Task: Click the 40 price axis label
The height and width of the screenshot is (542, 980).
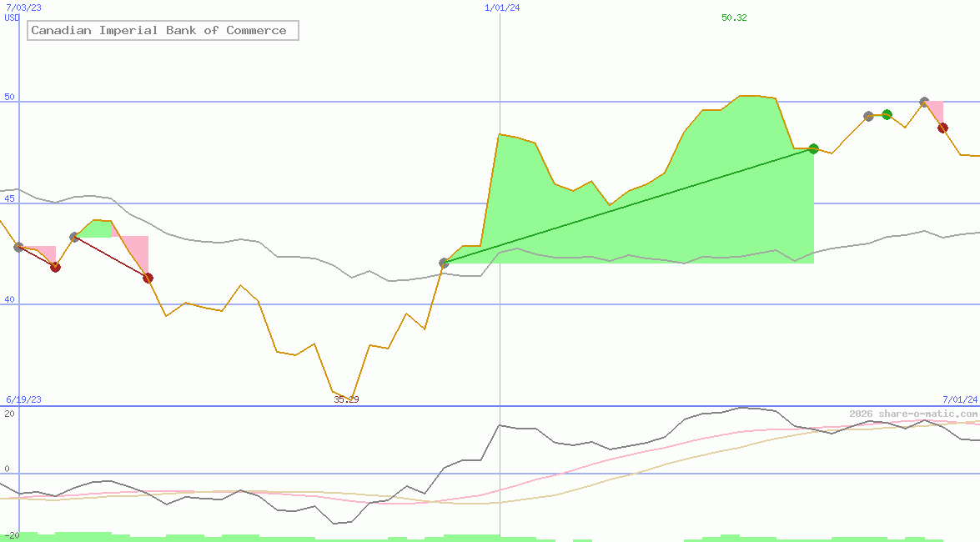Action: 9,300
